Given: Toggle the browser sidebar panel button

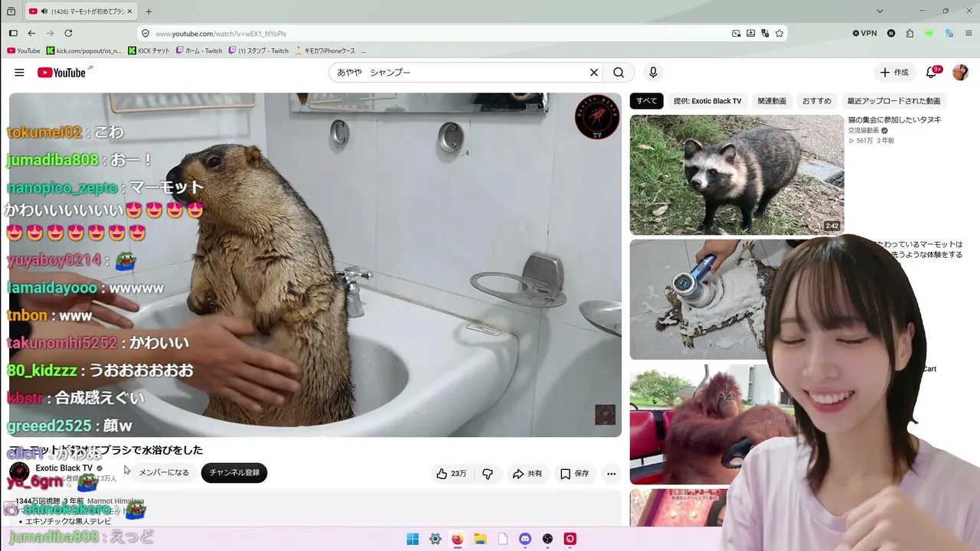Looking at the screenshot, I should (13, 34).
